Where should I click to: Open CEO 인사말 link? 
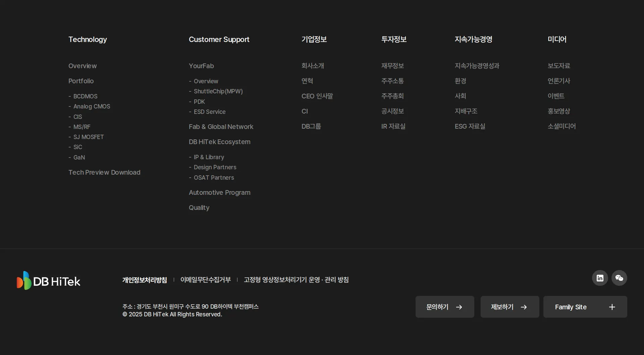coord(317,96)
